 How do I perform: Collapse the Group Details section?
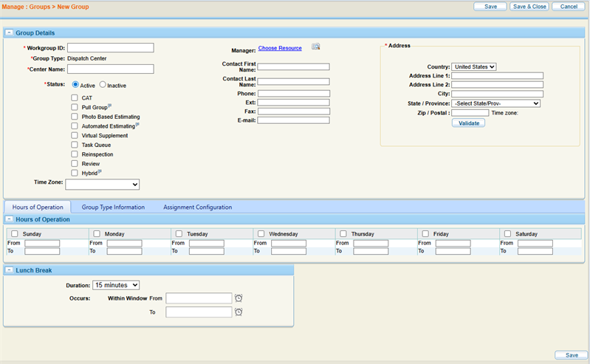click(x=8, y=32)
